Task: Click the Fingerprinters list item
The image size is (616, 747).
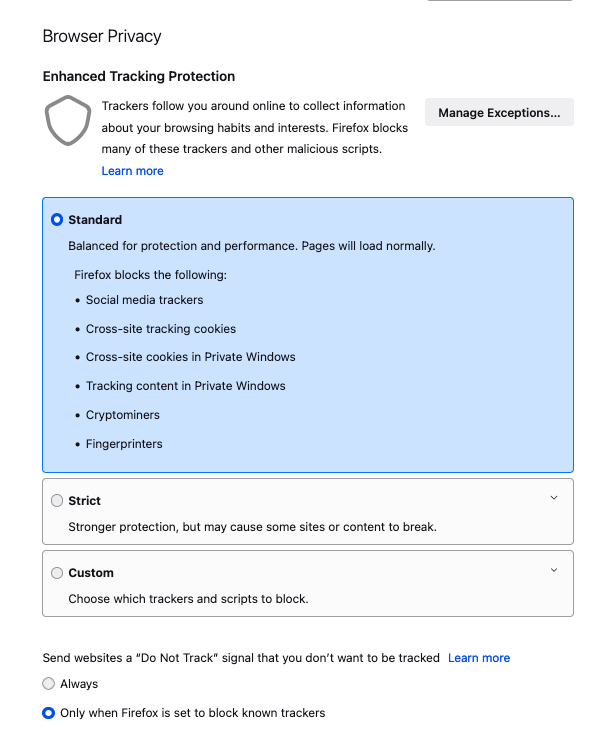Action: (x=124, y=444)
